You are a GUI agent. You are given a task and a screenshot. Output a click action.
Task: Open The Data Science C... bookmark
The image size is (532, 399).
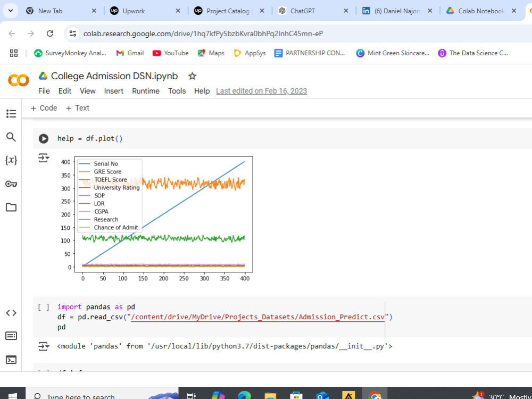point(473,53)
